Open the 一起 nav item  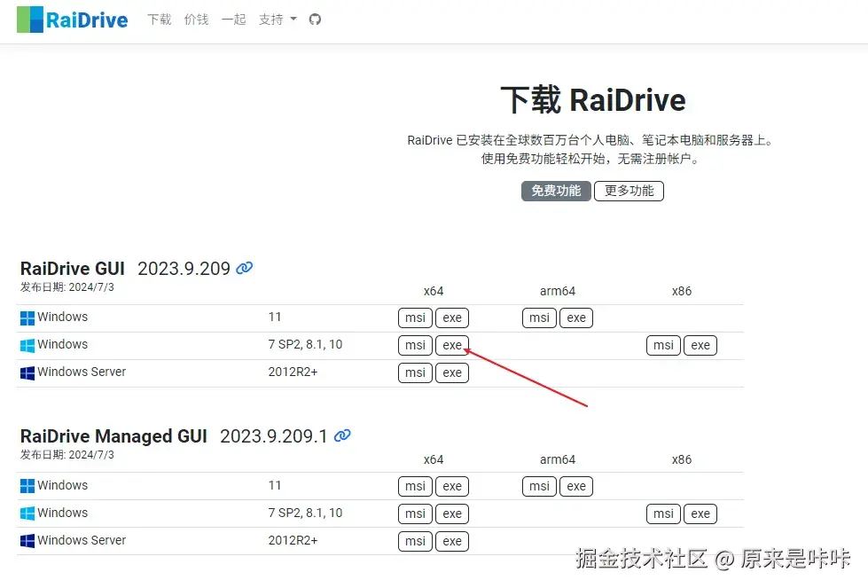pos(233,20)
